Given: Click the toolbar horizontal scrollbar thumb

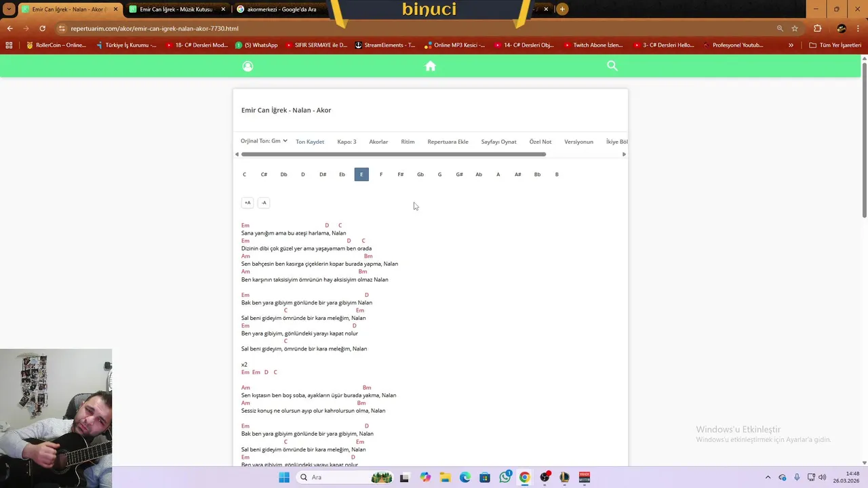Looking at the screenshot, I should click(x=393, y=155).
